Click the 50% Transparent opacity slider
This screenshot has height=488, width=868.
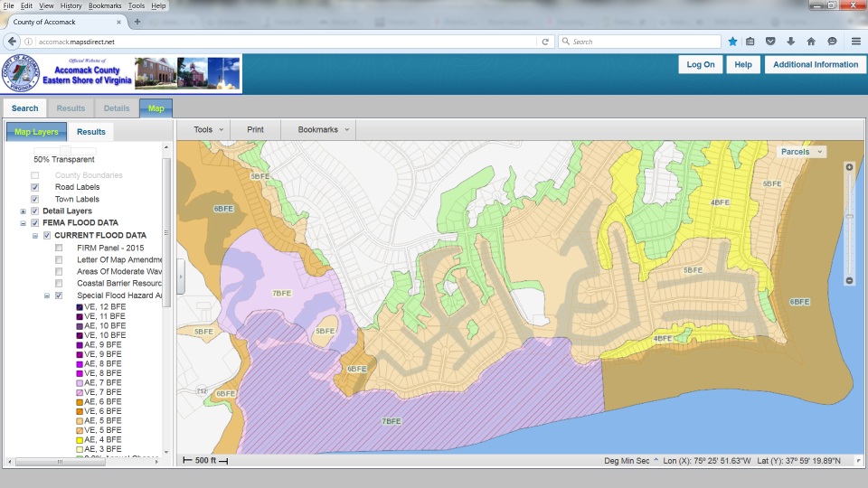point(64,149)
